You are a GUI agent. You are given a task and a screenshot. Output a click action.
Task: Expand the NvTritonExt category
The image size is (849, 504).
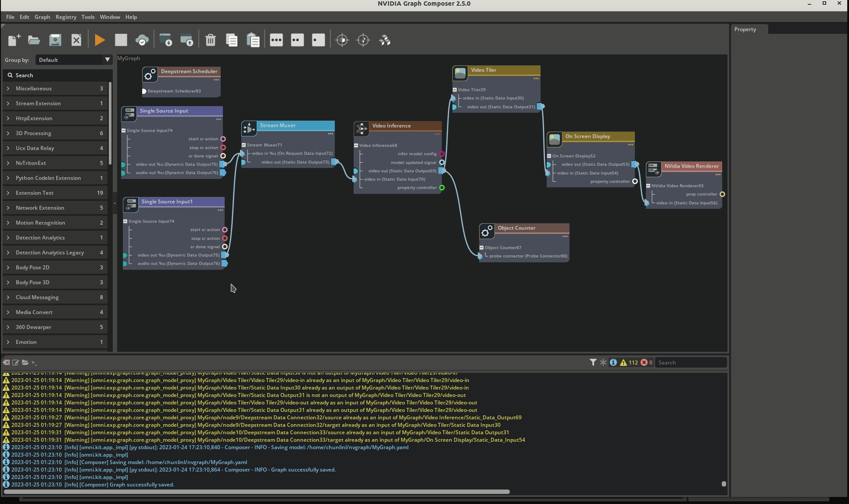pyautogui.click(x=55, y=163)
